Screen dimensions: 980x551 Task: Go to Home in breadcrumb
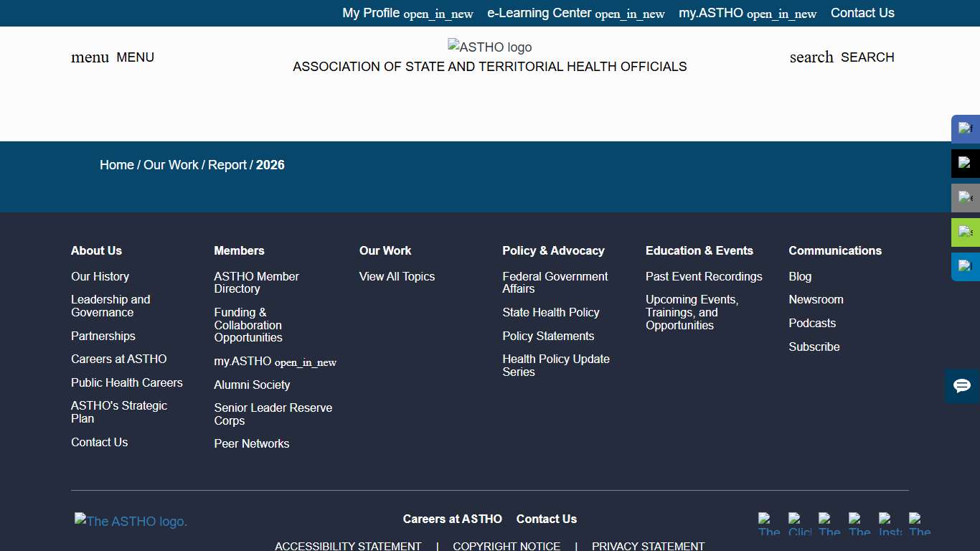coord(116,165)
